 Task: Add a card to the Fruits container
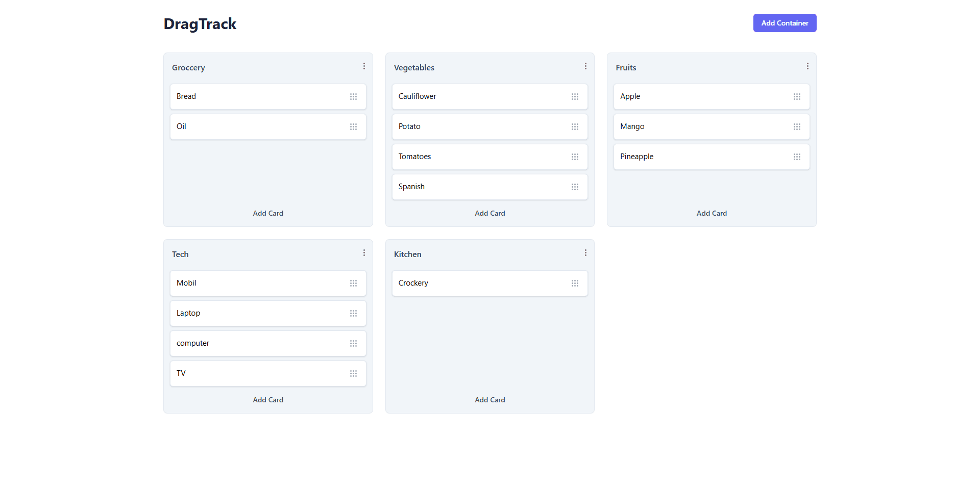[712, 213]
